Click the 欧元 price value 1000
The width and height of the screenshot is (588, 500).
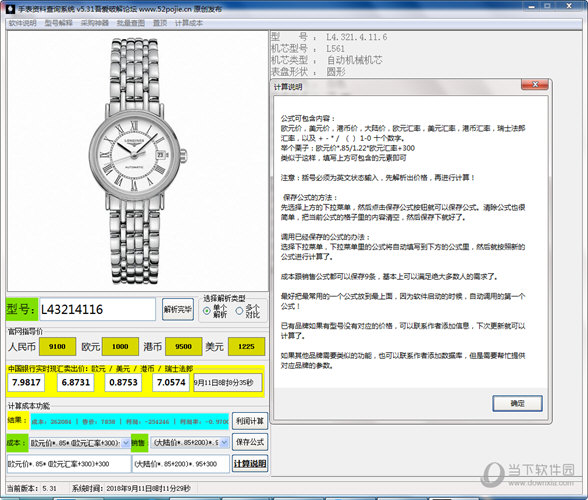[120, 347]
